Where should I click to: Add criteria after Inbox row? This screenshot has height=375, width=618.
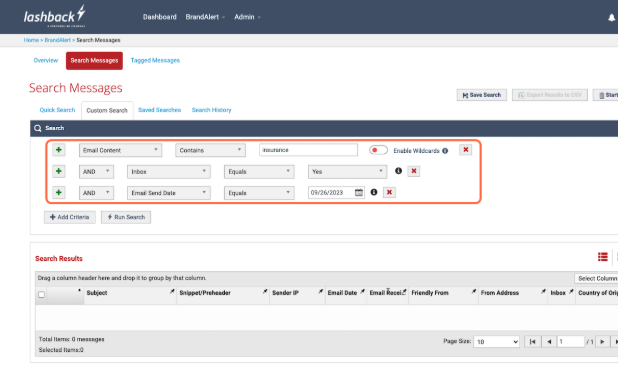pos(59,171)
